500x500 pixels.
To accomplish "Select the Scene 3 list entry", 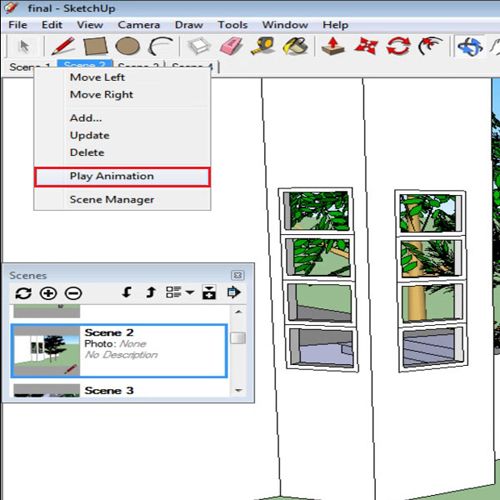I will click(119, 390).
